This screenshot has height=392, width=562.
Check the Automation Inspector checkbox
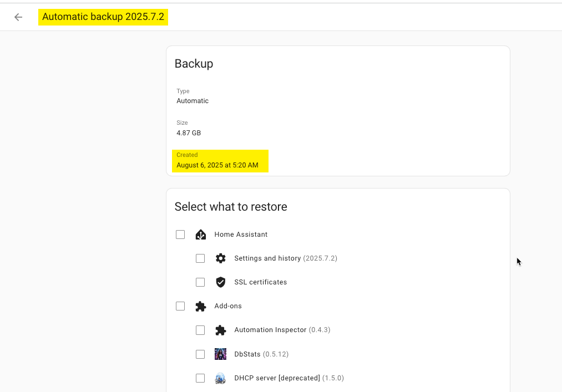(200, 330)
